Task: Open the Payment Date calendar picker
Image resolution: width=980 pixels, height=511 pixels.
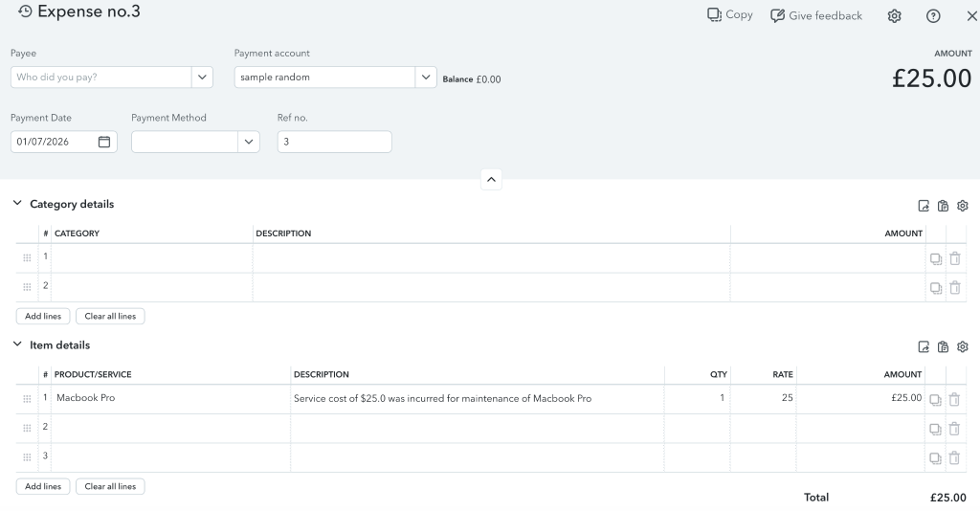Action: coord(104,142)
